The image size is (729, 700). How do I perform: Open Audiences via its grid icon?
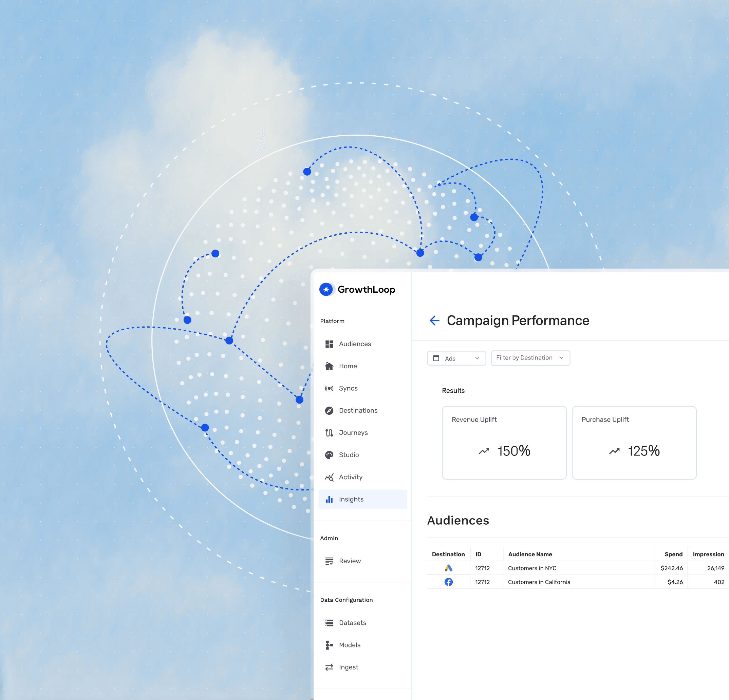[329, 344]
